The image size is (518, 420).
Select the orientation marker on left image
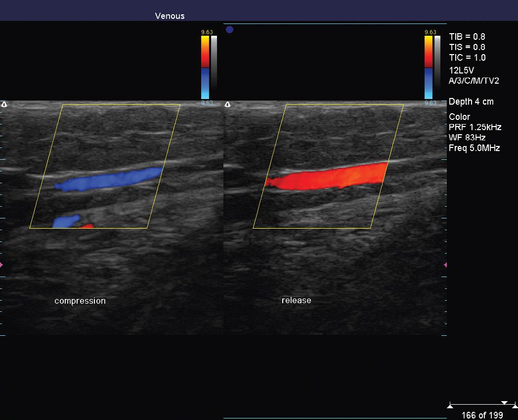pyautogui.click(x=5, y=104)
